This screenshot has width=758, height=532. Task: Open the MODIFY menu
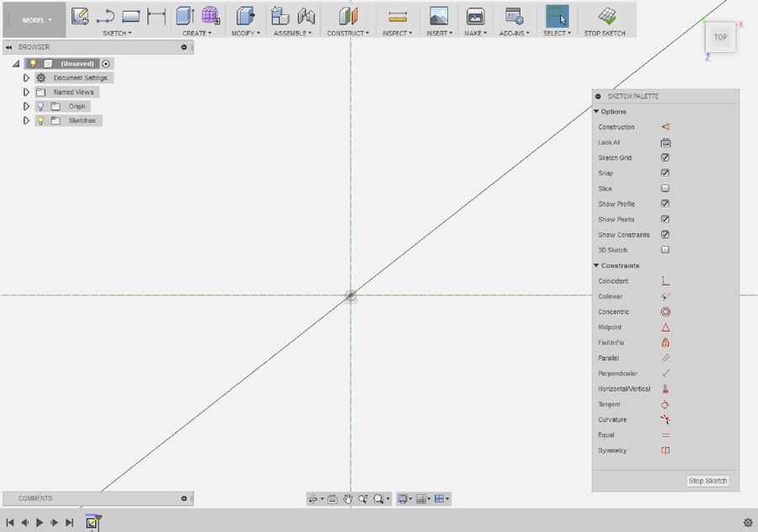click(x=246, y=33)
